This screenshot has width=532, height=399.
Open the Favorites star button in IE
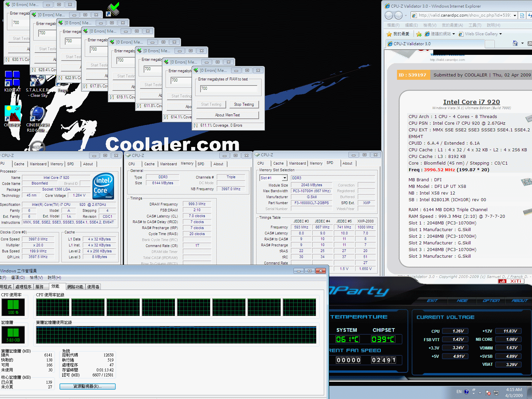point(398,34)
